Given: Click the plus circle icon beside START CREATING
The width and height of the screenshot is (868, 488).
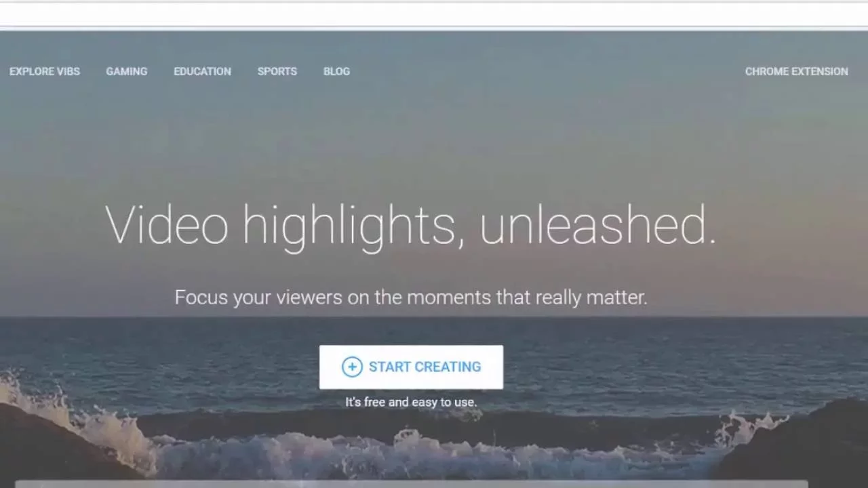Looking at the screenshot, I should point(352,367).
